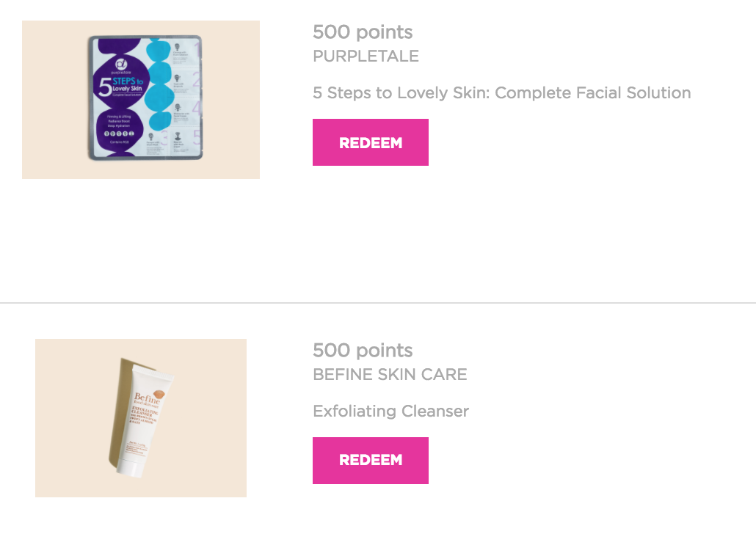Open the Purpletale product image

pos(141,99)
